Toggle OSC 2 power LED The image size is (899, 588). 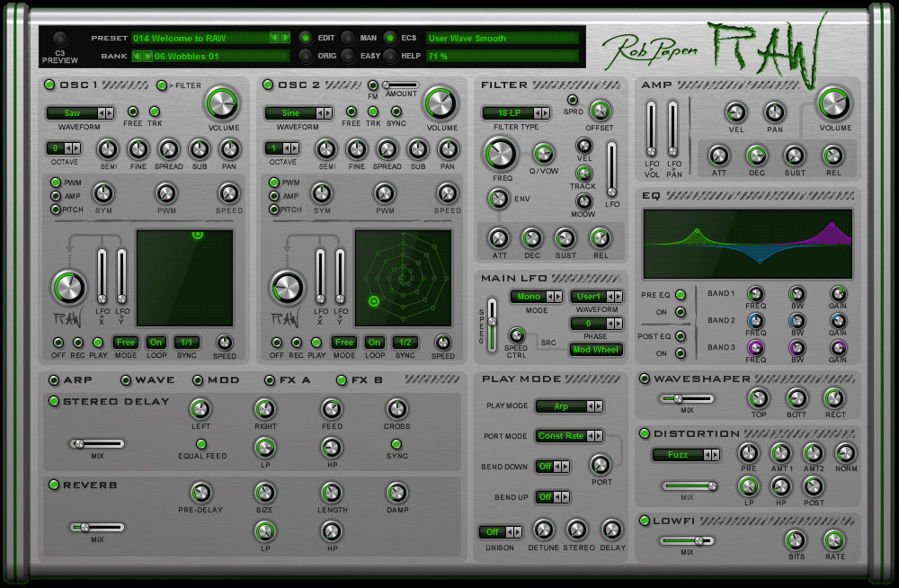pos(268,85)
